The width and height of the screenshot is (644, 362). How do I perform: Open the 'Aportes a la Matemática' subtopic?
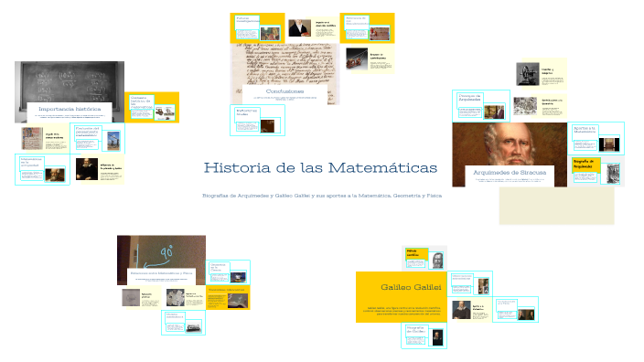pos(596,137)
